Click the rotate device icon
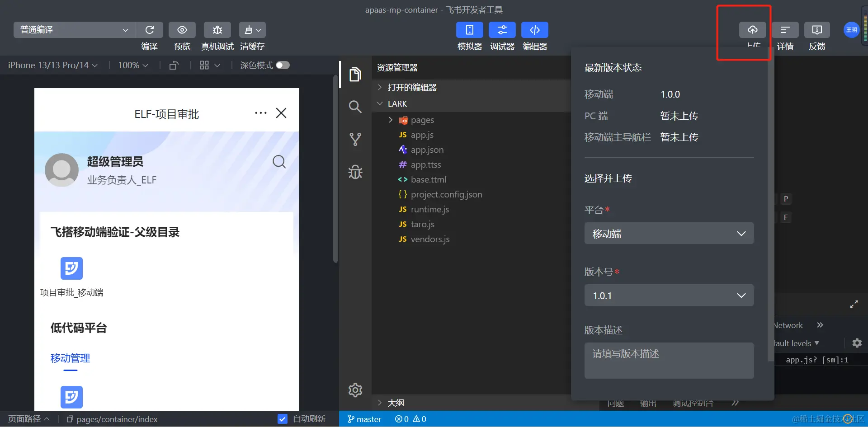Image resolution: width=868 pixels, height=427 pixels. coord(174,66)
